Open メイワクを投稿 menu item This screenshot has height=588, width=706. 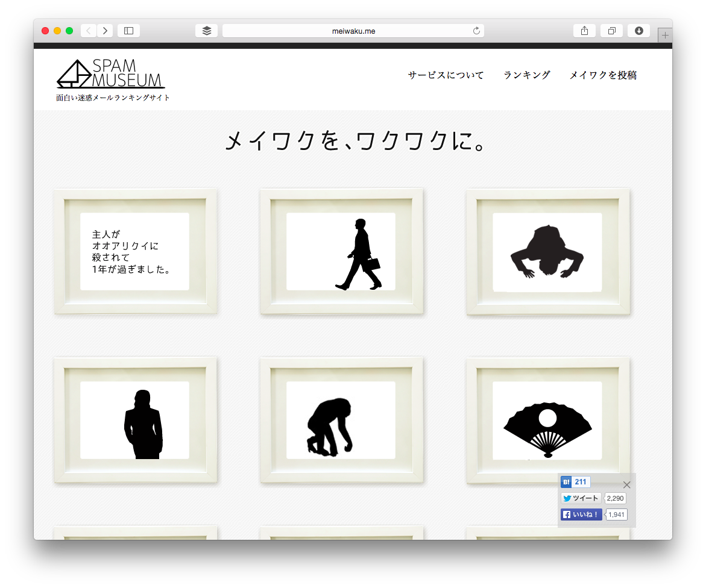pos(603,75)
